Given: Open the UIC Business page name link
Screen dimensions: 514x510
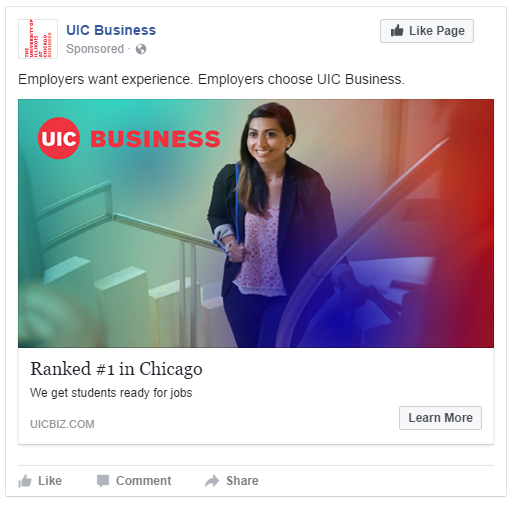Looking at the screenshot, I should pyautogui.click(x=111, y=30).
